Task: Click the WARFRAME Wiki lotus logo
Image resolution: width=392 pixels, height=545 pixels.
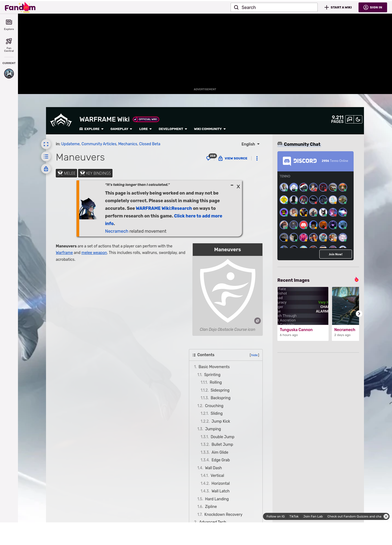Action: click(x=61, y=120)
